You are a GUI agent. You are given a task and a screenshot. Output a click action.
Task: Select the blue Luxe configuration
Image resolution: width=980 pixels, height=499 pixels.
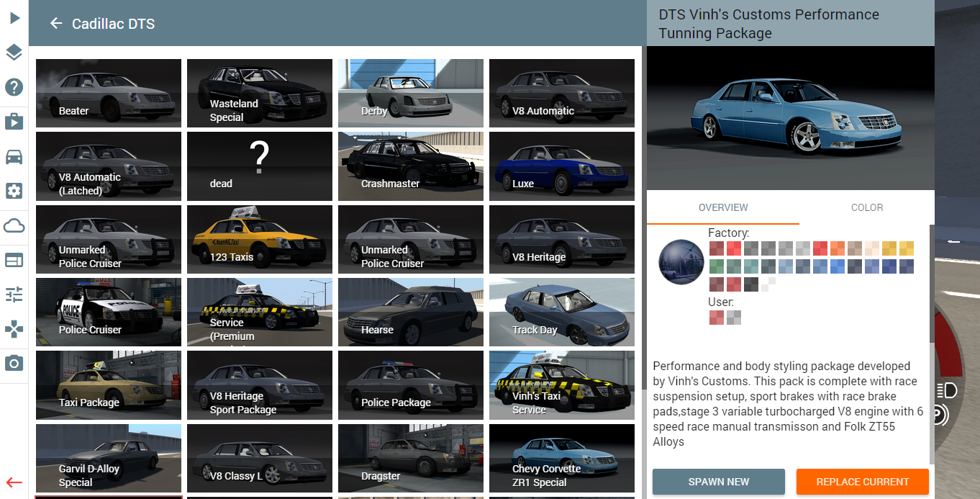562,166
